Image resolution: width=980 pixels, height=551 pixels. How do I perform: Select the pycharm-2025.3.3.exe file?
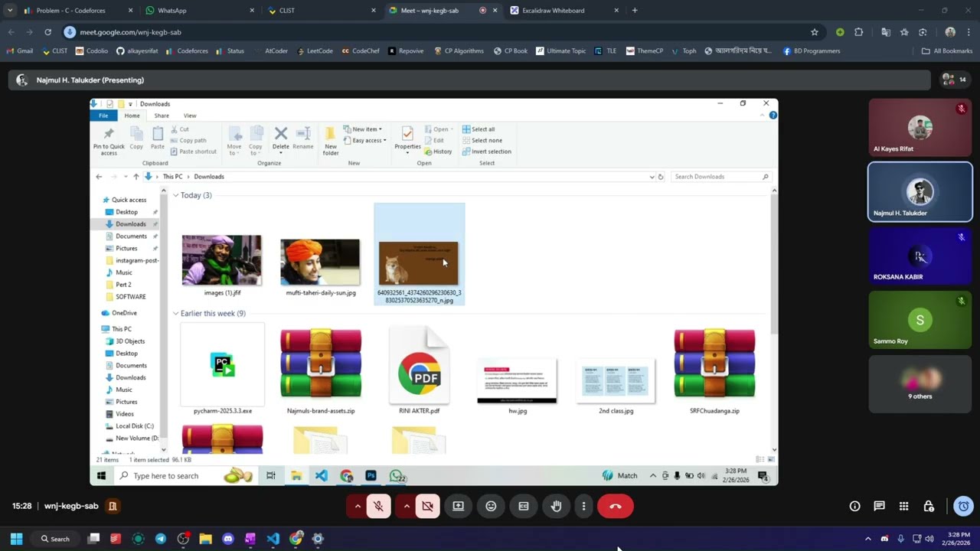pos(222,369)
